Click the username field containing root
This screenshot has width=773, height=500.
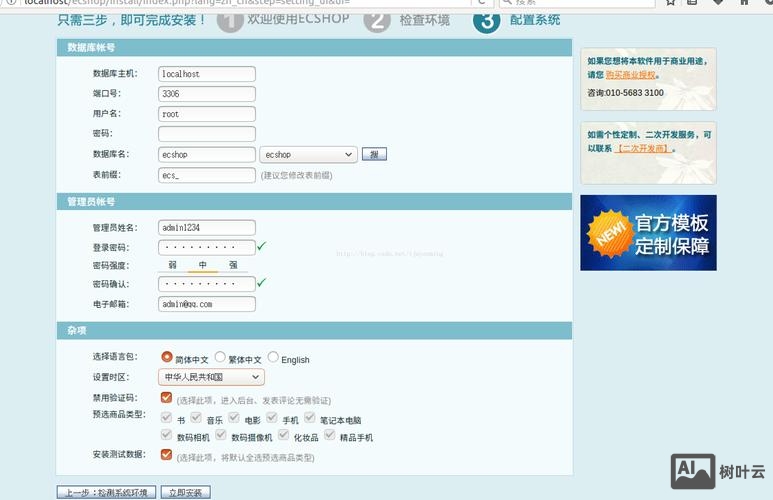207,114
